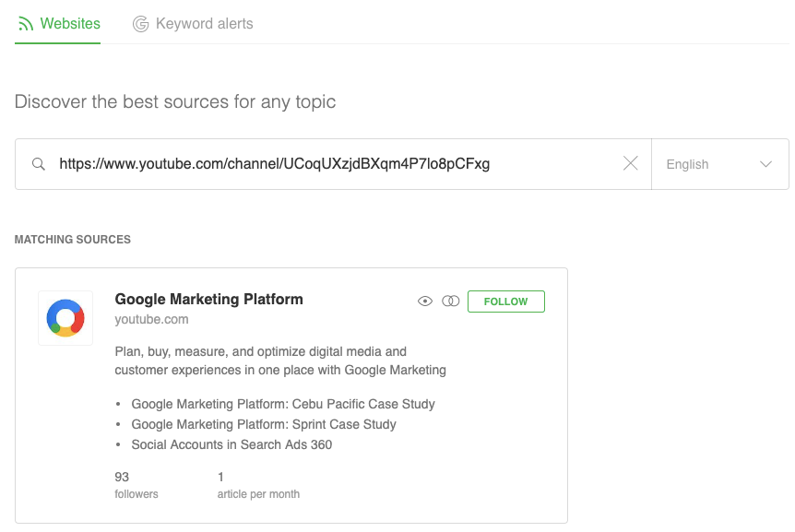
Task: Switch to the Keyword alerts tab
Action: (204, 24)
